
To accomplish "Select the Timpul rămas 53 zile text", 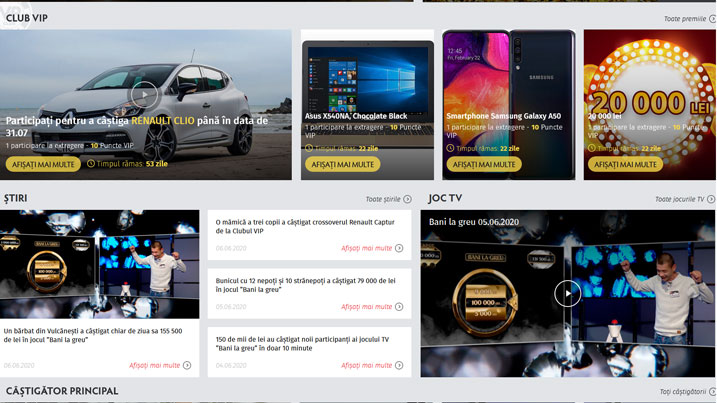I will point(132,164).
